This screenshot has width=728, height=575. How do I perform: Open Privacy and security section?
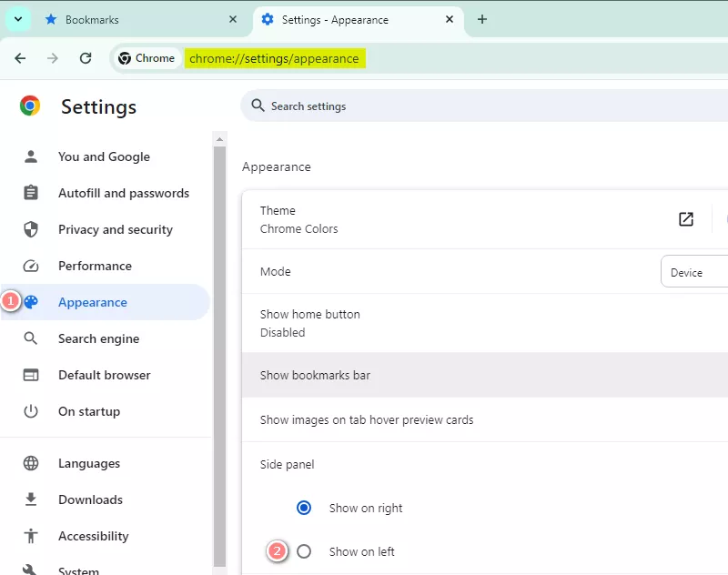[x=104, y=229]
